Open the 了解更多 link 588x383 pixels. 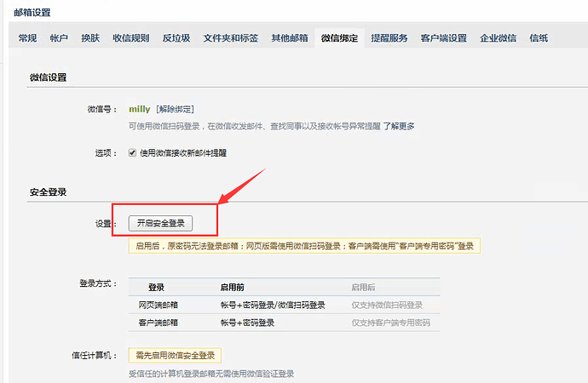click(398, 126)
